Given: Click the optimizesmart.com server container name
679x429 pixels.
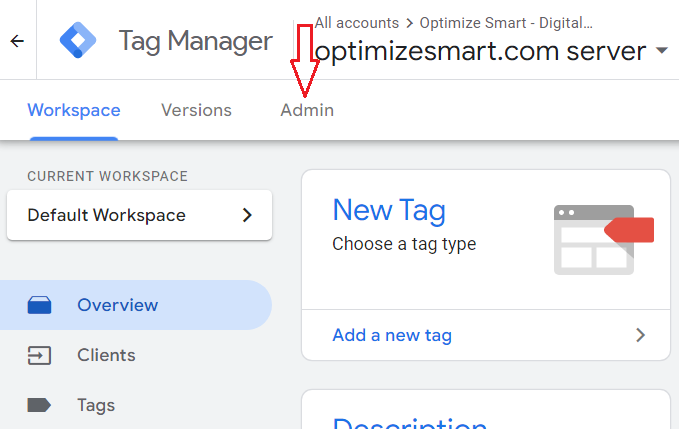Looking at the screenshot, I should coord(480,51).
